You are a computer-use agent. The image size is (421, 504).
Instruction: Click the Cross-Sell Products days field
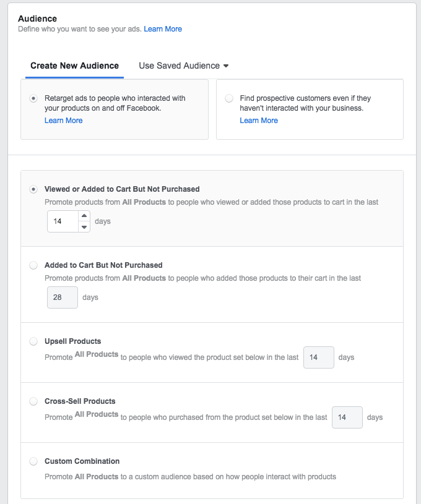pyautogui.click(x=347, y=417)
